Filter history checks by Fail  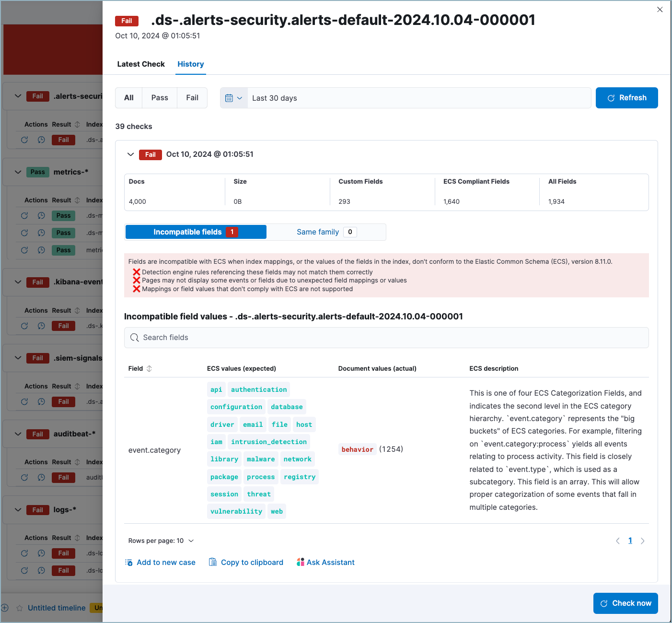pyautogui.click(x=192, y=98)
